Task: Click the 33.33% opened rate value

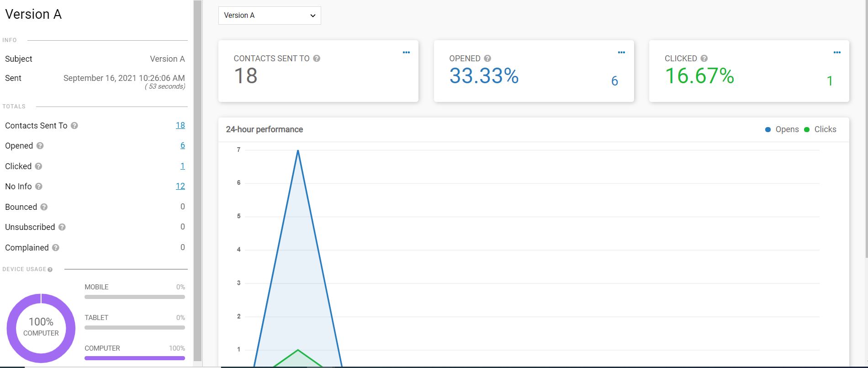Action: click(x=484, y=76)
